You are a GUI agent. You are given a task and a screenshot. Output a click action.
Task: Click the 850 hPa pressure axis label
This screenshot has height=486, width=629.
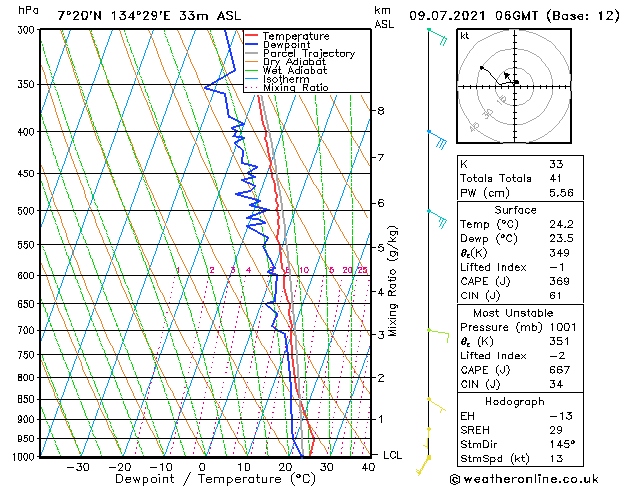[26, 399]
